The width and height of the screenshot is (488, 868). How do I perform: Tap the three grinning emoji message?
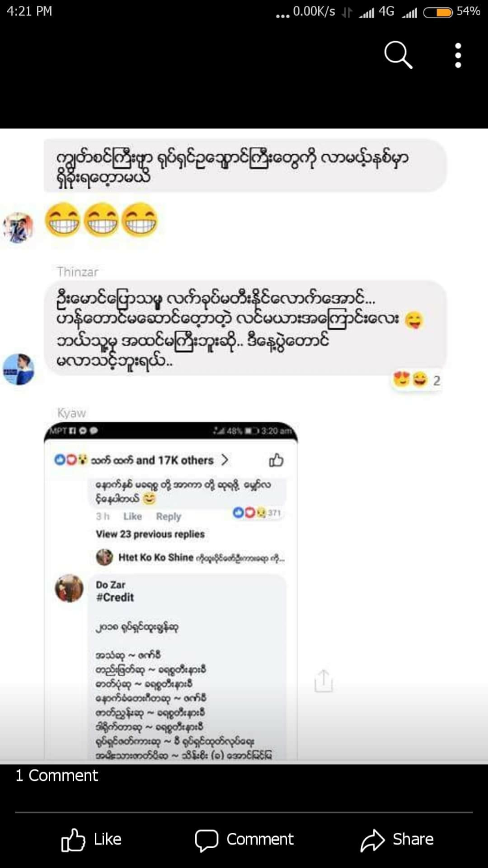(x=101, y=221)
